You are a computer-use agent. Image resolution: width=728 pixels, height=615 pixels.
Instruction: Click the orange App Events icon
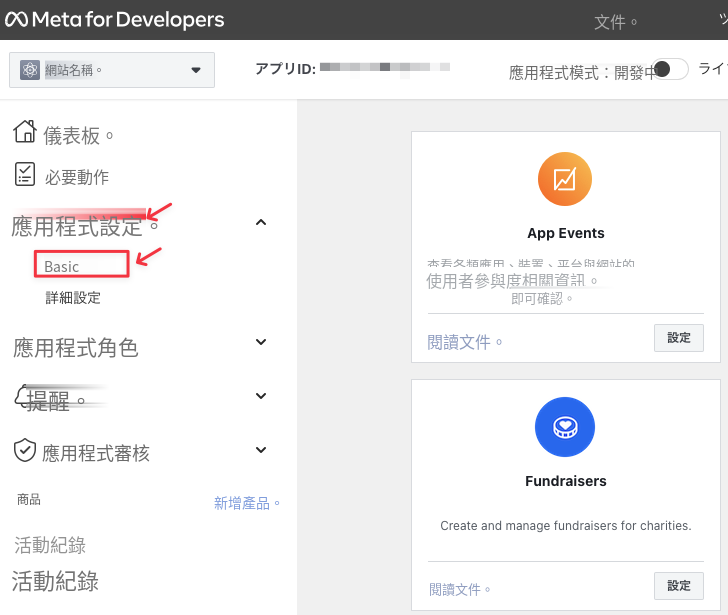tap(565, 179)
